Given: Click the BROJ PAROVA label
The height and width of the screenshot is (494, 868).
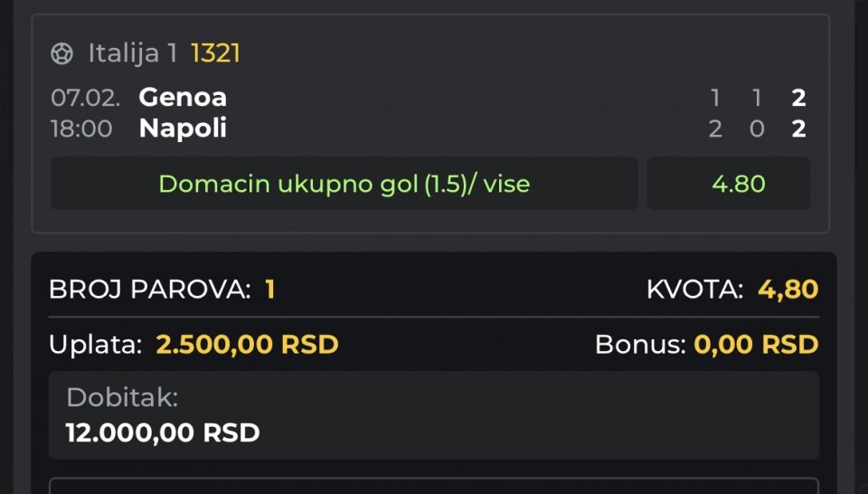Looking at the screenshot, I should pyautogui.click(x=149, y=290).
